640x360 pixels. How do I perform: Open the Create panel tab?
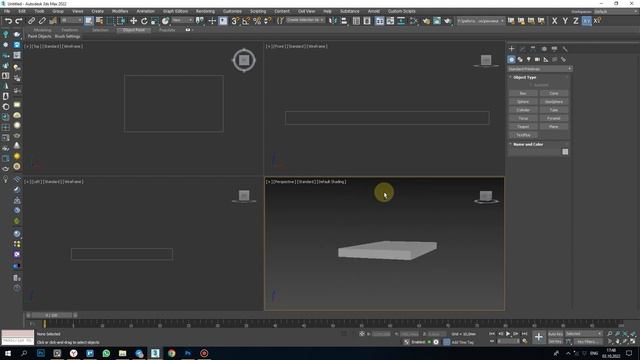[511, 49]
